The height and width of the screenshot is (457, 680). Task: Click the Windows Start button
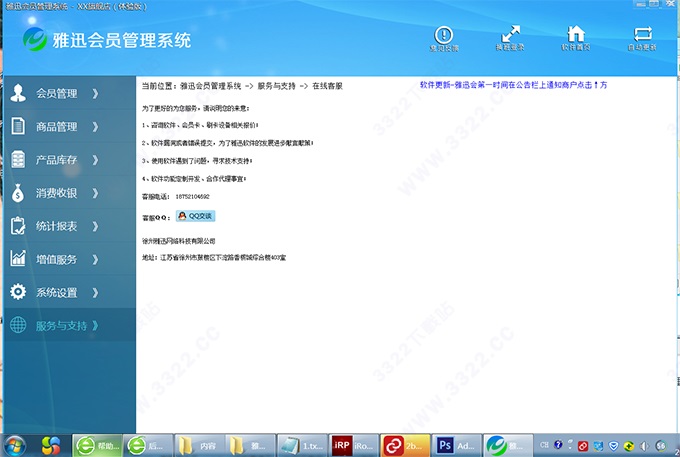pos(16,444)
